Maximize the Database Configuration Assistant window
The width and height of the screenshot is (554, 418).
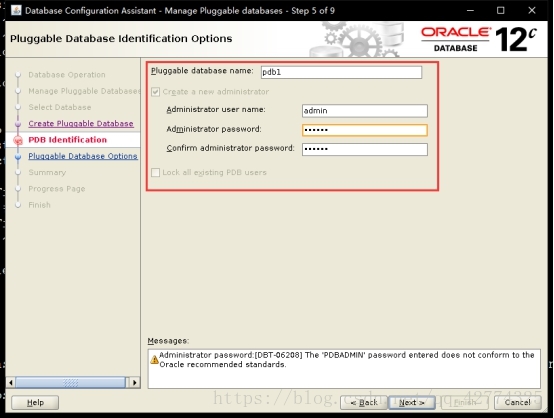click(x=501, y=11)
